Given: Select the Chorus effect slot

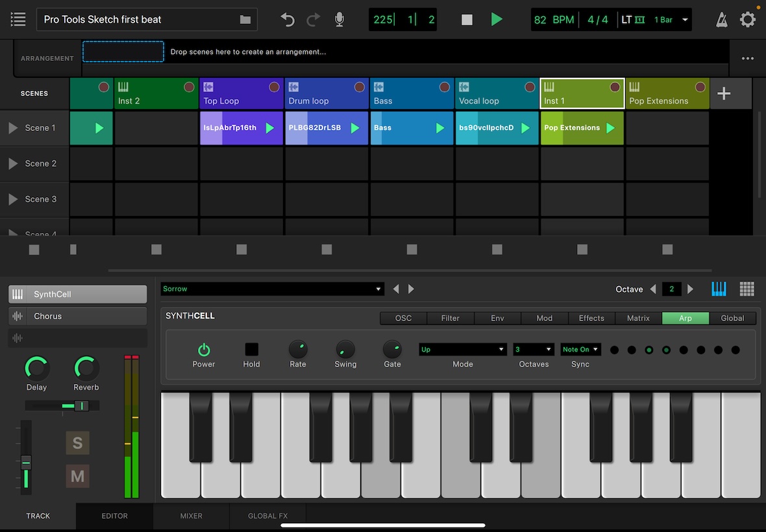Looking at the screenshot, I should click(78, 316).
